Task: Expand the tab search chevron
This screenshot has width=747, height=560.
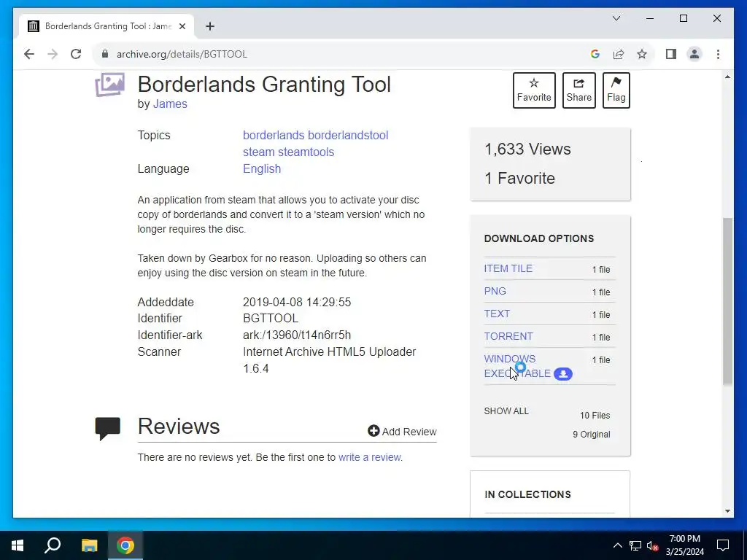Action: (x=616, y=18)
